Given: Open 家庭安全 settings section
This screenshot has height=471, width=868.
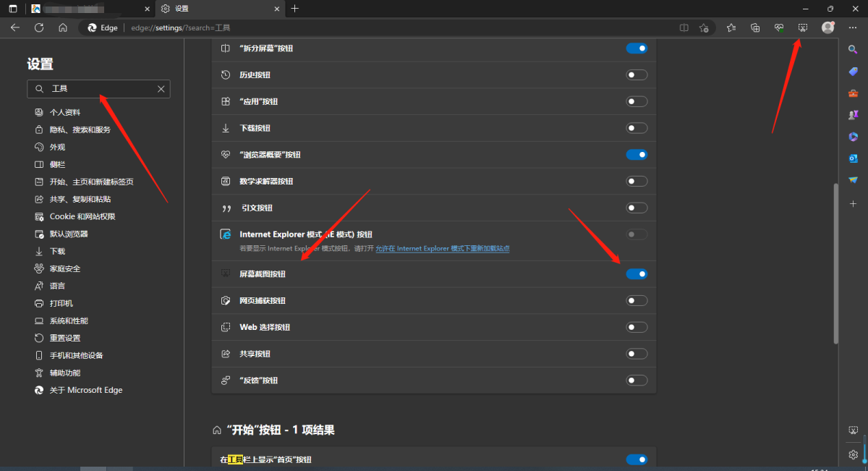Looking at the screenshot, I should pos(58,268).
